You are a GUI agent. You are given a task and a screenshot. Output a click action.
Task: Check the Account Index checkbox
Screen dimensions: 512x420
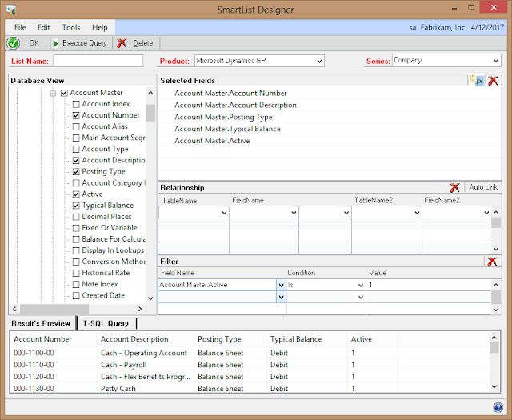pos(76,104)
